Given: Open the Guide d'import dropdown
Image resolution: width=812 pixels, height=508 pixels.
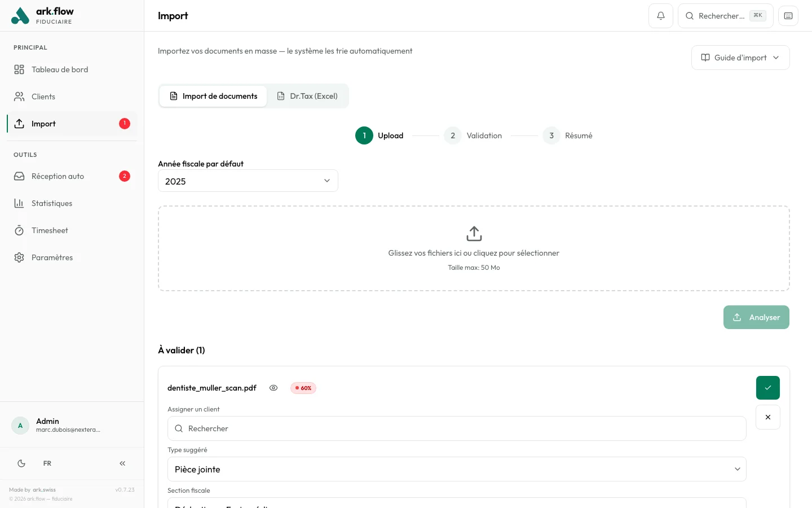Looking at the screenshot, I should click(740, 58).
